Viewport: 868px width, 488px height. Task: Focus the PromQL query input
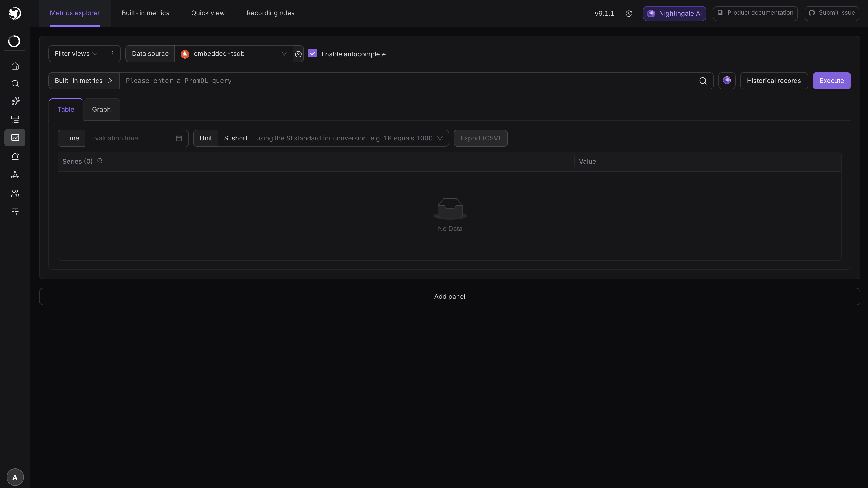coord(408,81)
